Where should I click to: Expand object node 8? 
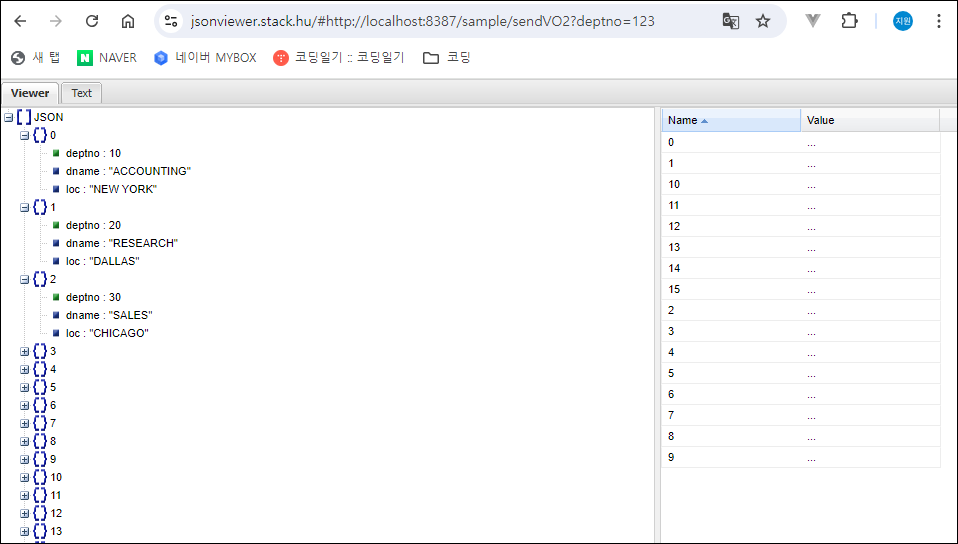pyautogui.click(x=24, y=442)
